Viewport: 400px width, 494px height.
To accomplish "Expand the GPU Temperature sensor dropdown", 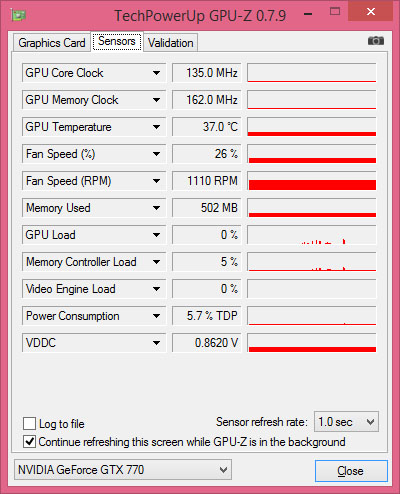I will [x=156, y=127].
